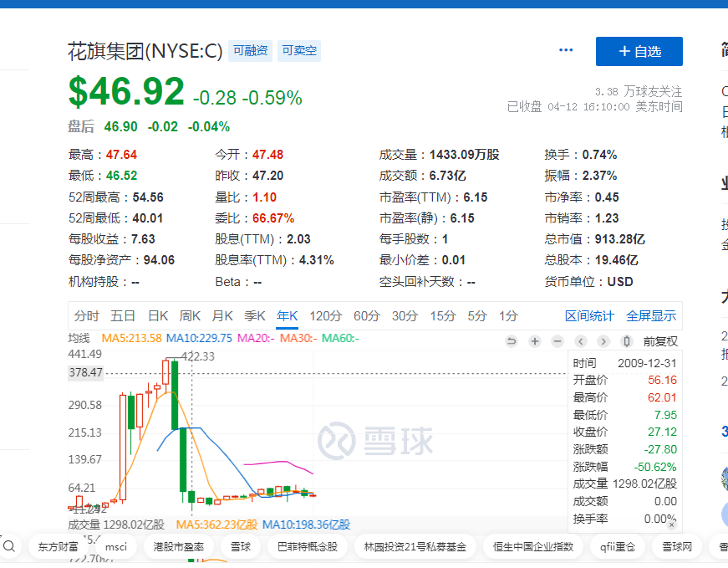Screen dimensions: 728x568
Task: Switch to 120分 chart tab
Action: pos(325,316)
